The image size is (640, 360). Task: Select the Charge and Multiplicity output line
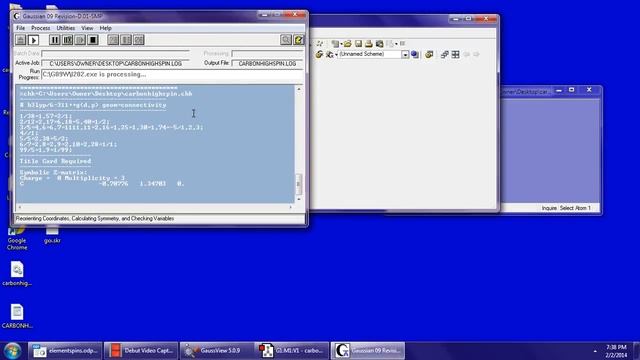(x=72, y=178)
